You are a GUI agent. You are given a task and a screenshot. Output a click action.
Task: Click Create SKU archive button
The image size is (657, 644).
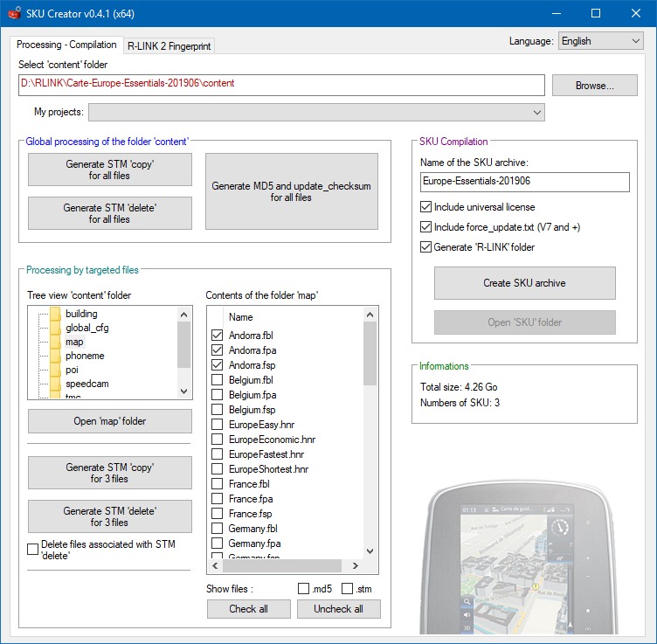tap(524, 283)
